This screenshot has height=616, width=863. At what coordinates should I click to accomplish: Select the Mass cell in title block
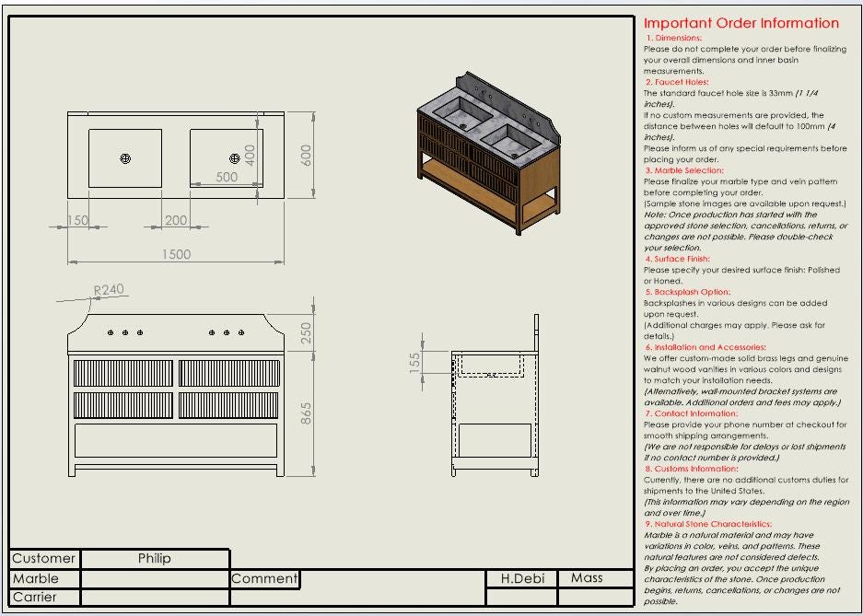587,578
